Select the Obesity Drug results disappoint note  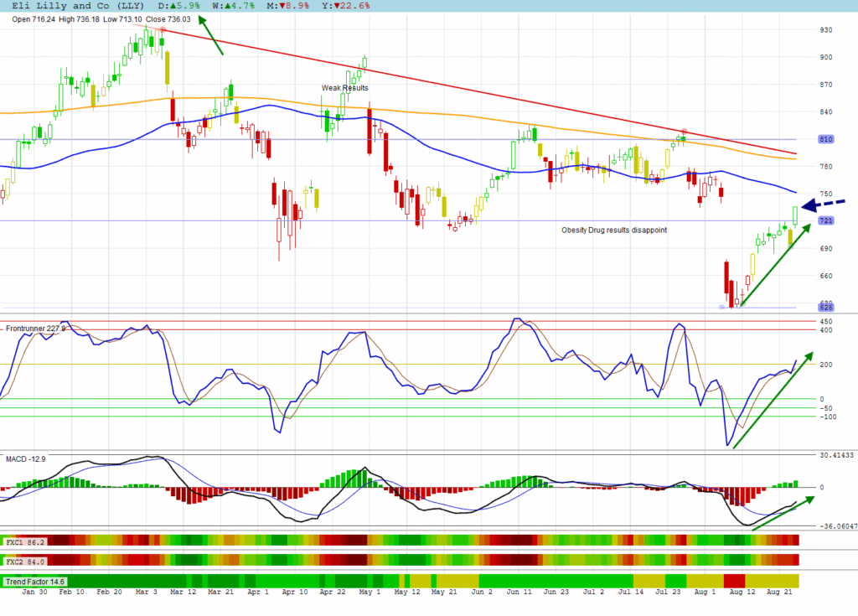pos(614,230)
